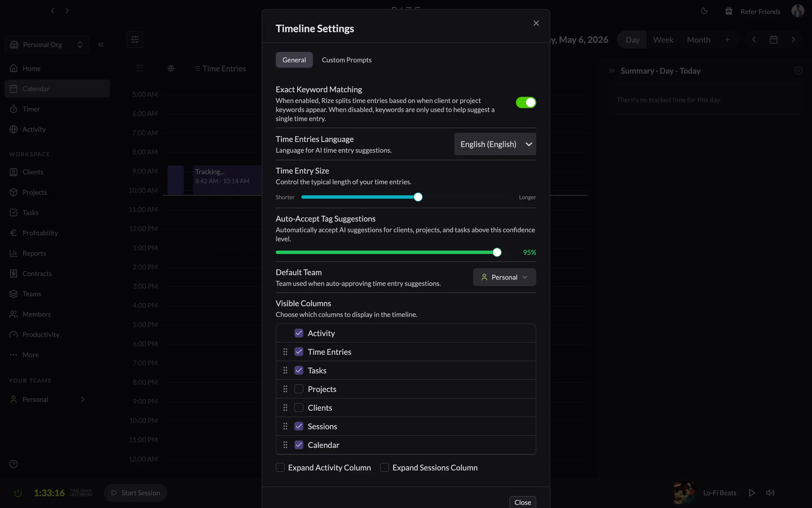Click the Refer Friends link
The image size is (812, 508).
[760, 11]
